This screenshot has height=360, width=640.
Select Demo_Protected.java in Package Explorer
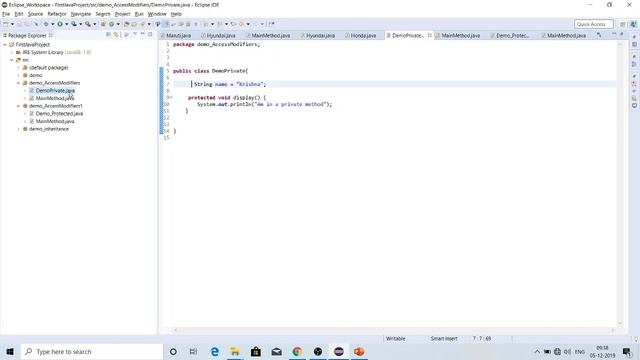pyautogui.click(x=59, y=113)
